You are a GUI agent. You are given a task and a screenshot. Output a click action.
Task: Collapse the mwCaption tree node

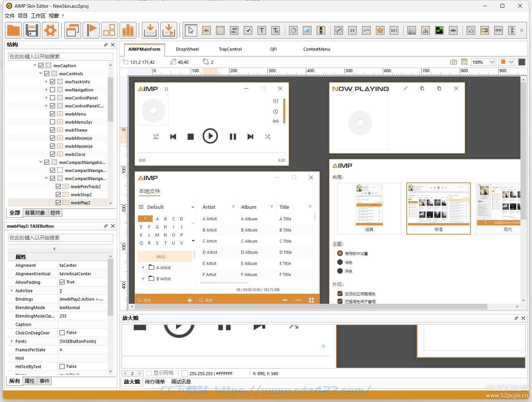[x=35, y=66]
